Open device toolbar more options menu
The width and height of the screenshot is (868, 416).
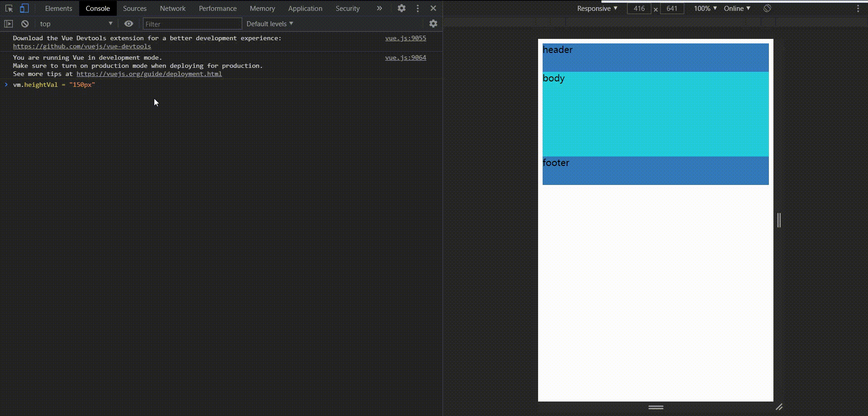[x=858, y=8]
